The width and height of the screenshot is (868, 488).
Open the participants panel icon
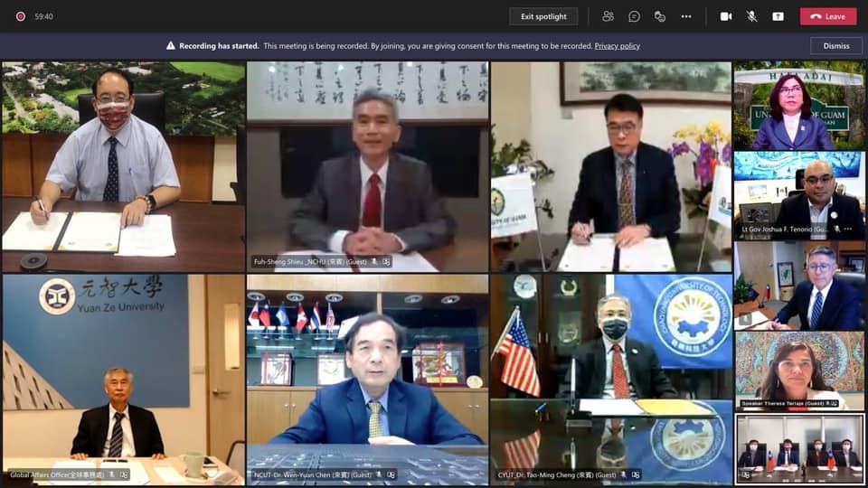(x=608, y=16)
